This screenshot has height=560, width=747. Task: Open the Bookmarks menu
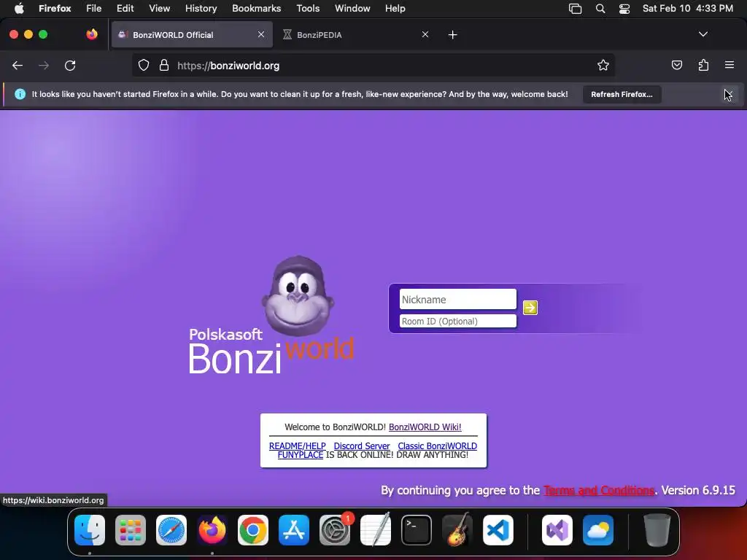click(x=256, y=9)
